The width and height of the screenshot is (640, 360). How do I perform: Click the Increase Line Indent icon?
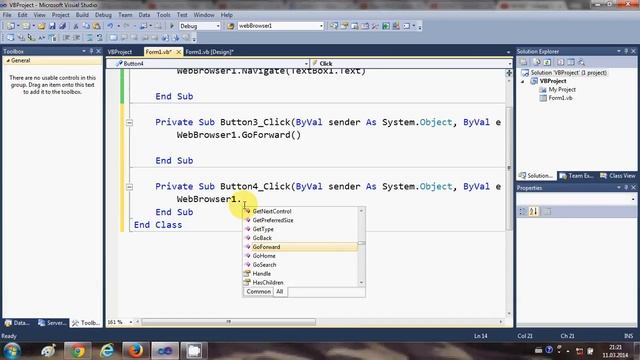(x=77, y=38)
